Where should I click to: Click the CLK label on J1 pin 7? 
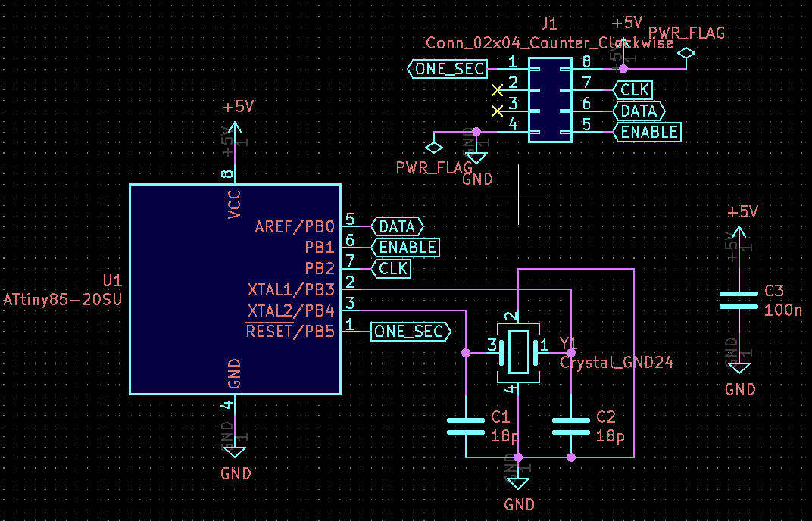click(x=633, y=90)
